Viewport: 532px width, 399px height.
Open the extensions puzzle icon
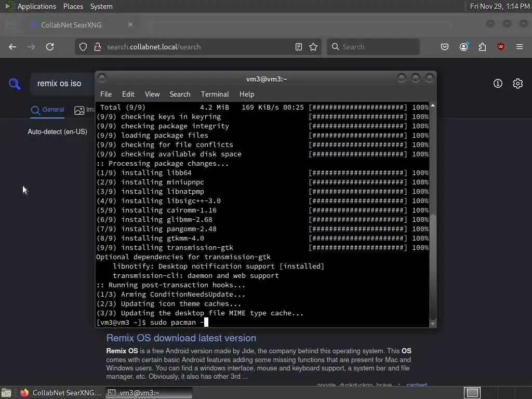tap(482, 47)
